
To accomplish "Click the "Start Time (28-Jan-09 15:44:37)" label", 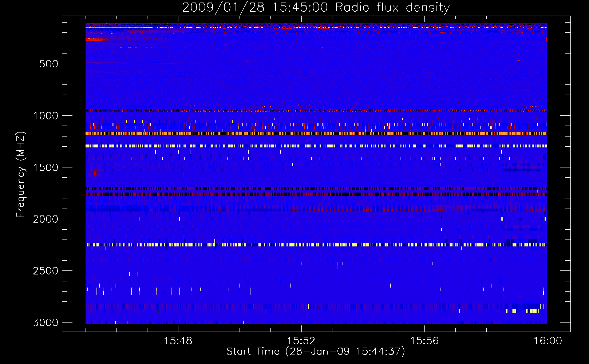I will point(316,352).
